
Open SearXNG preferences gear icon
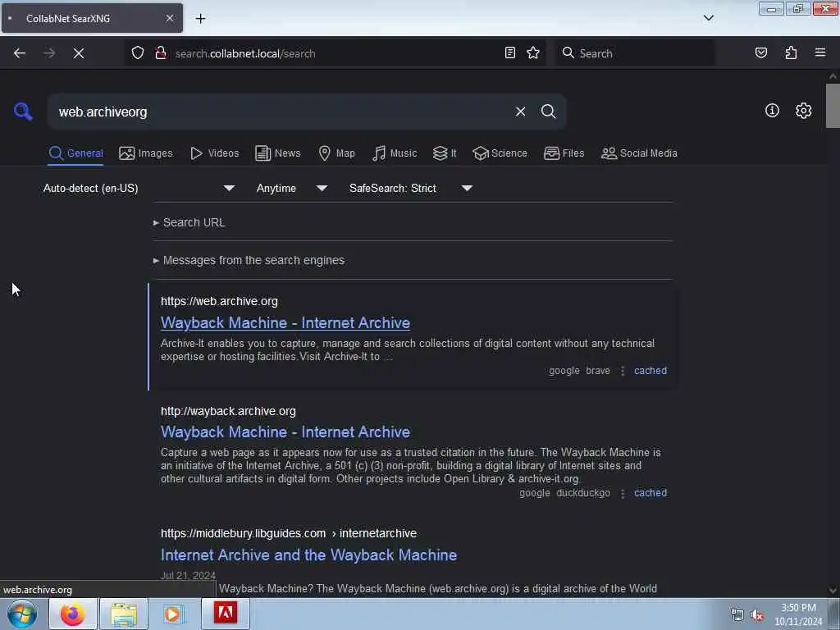803,111
